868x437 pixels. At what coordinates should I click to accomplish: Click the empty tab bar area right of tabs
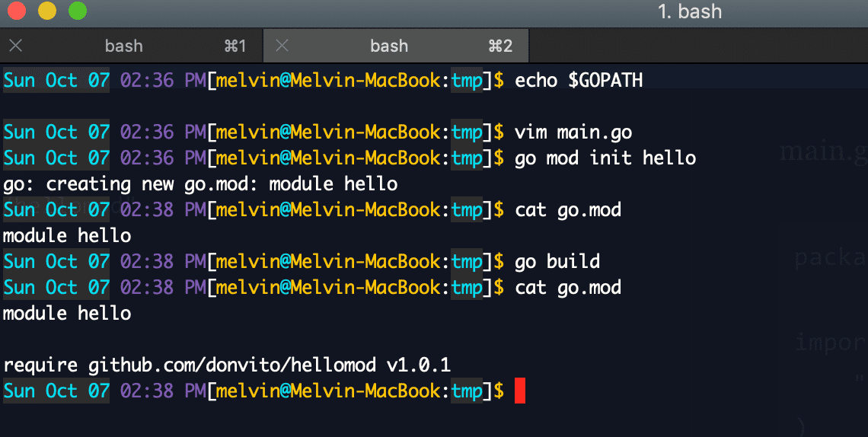point(698,46)
